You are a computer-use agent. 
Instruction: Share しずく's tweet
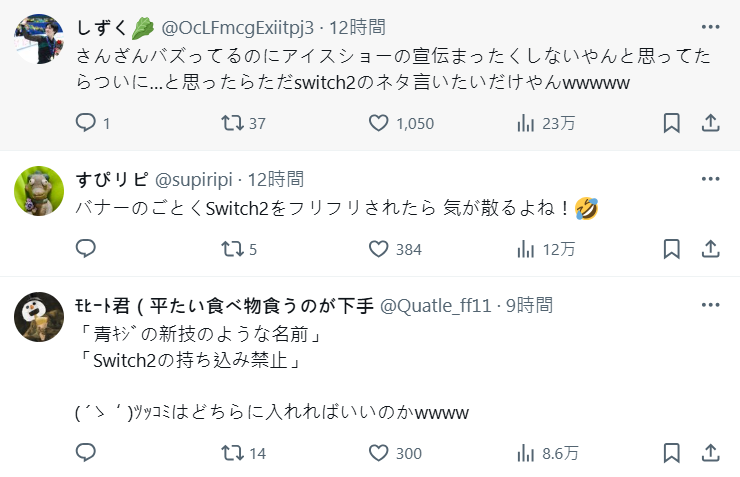click(x=710, y=123)
